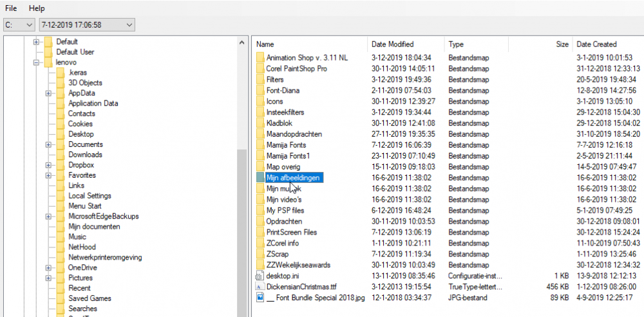The image size is (644, 317).
Task: Select Mijn documenten in the folder tree
Action: (x=94, y=227)
